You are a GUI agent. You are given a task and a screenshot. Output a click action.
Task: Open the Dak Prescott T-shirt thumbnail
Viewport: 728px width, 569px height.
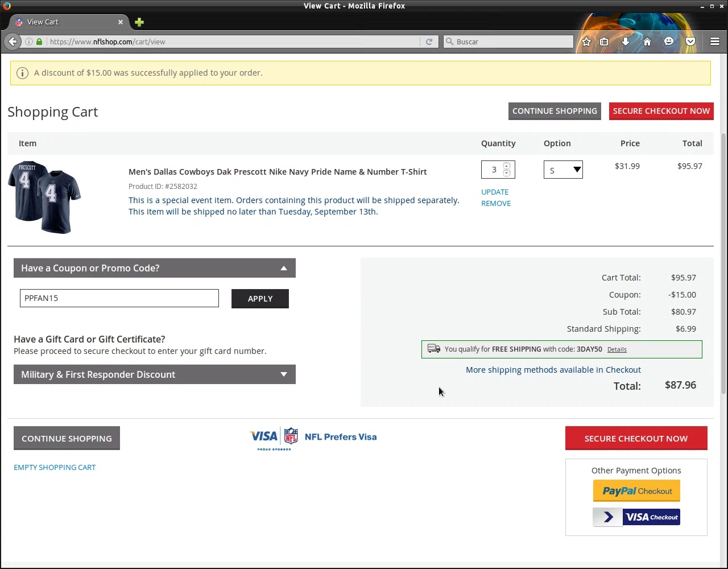[x=44, y=197]
